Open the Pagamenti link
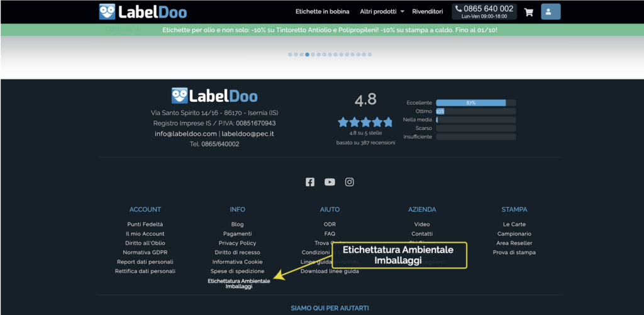 pos(237,234)
